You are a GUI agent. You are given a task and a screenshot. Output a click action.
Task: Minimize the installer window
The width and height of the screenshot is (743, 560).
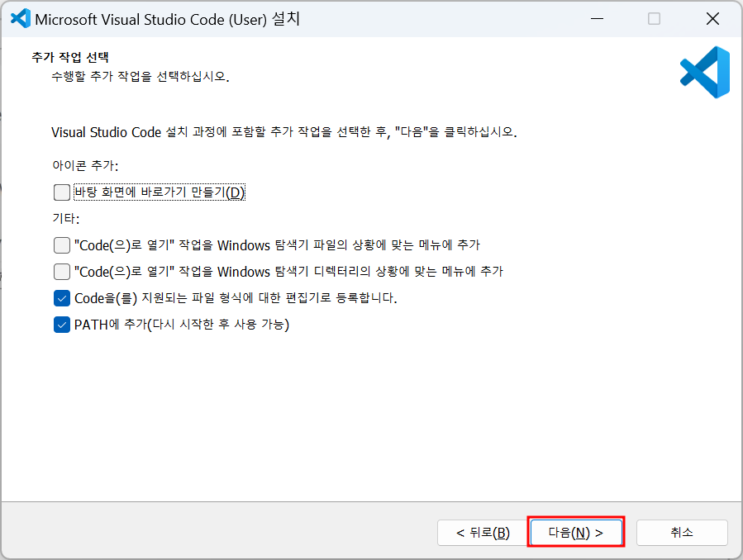point(597,18)
